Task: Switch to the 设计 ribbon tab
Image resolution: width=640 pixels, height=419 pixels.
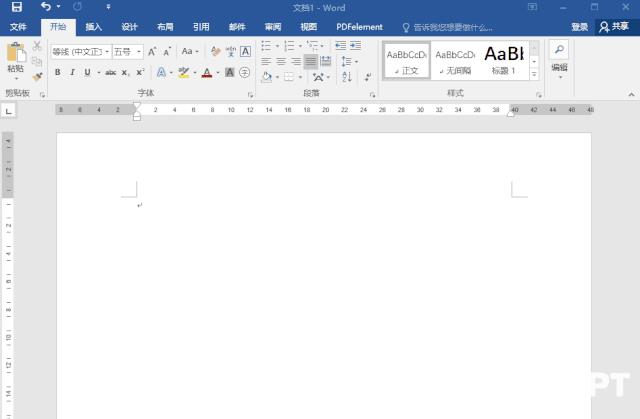Action: [x=129, y=27]
